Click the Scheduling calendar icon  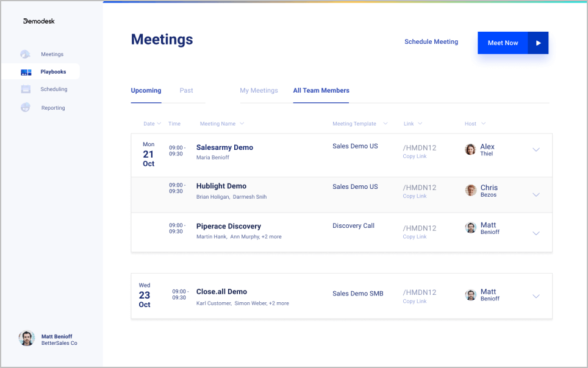tap(26, 89)
